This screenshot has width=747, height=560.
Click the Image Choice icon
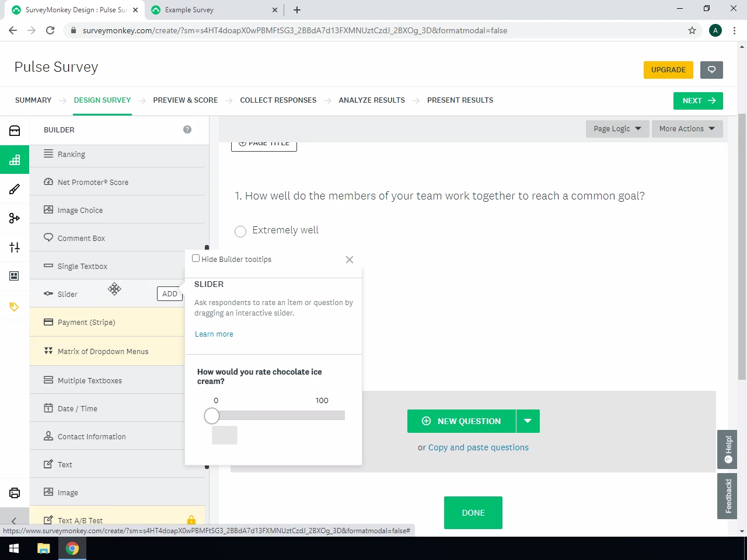48,209
